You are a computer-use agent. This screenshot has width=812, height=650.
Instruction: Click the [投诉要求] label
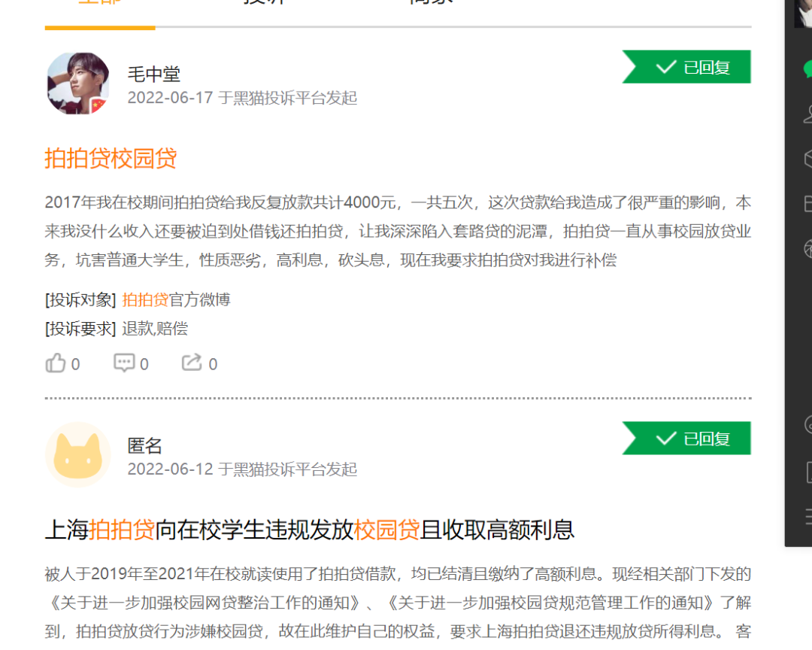click(80, 329)
